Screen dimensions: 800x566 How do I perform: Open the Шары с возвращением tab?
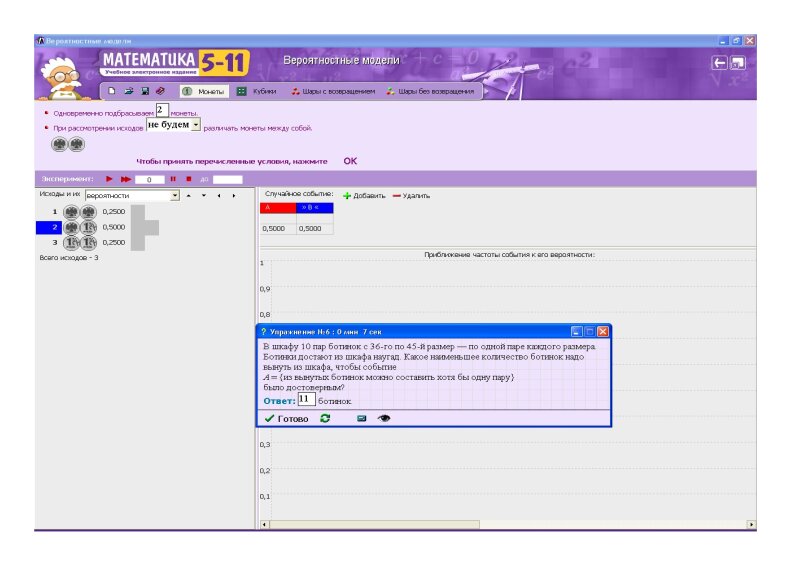point(333,91)
